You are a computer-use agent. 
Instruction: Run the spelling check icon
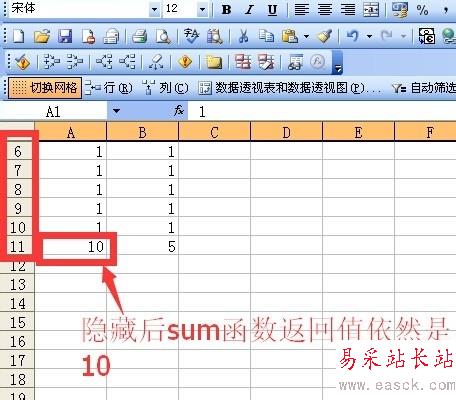(191, 36)
